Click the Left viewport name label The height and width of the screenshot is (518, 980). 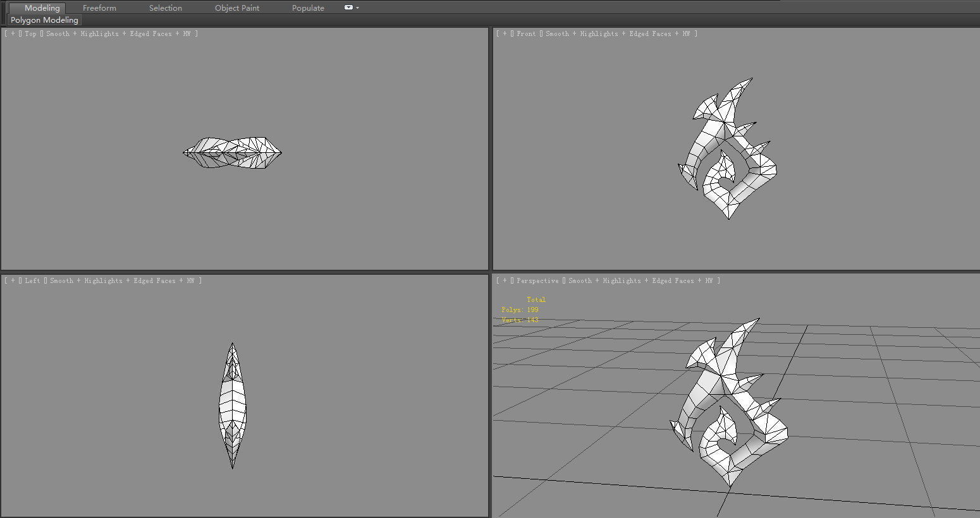[x=32, y=280]
